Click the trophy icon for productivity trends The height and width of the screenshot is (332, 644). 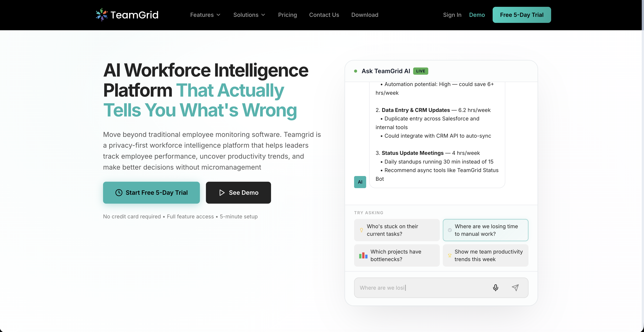coord(450,255)
